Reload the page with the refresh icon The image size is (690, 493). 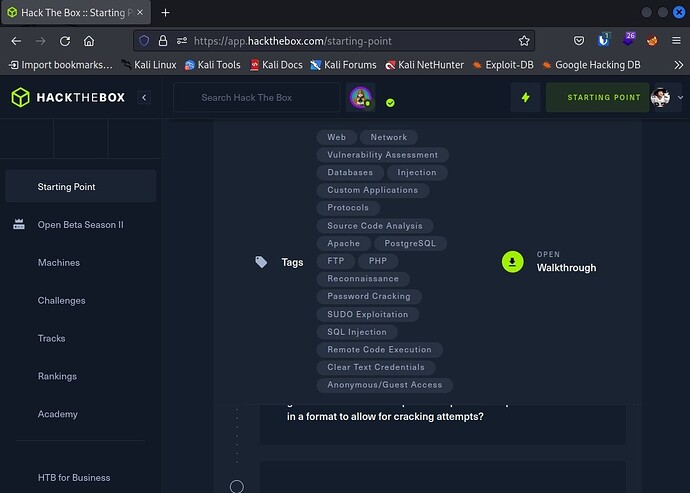pos(65,41)
